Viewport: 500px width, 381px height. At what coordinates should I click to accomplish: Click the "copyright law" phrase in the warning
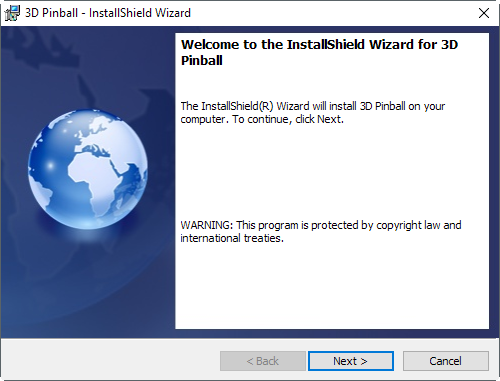[x=408, y=226]
